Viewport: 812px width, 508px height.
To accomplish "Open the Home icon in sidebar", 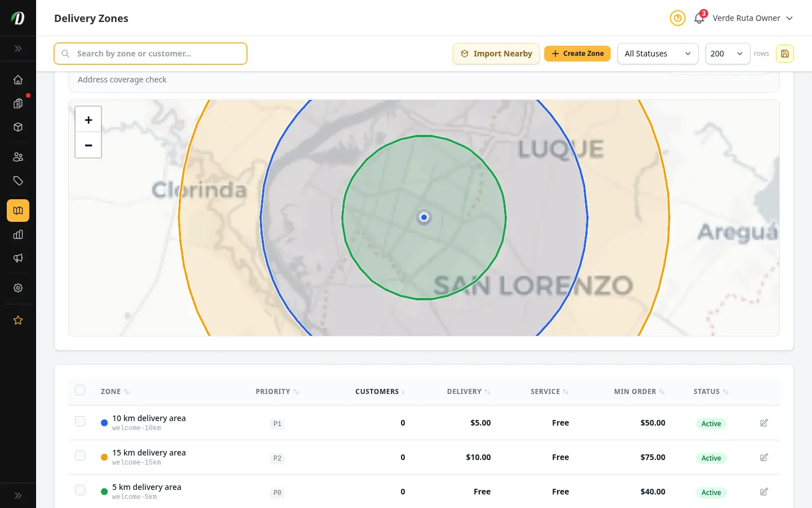I will point(18,80).
